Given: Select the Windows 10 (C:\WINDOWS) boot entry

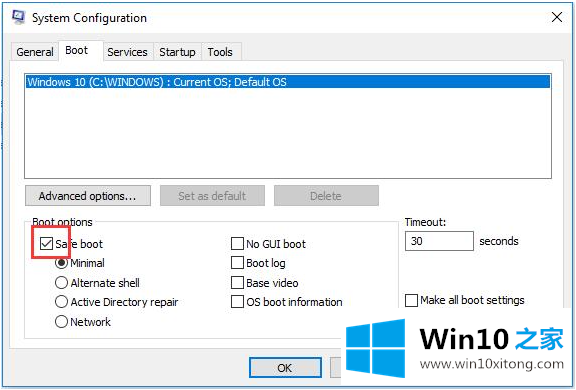Looking at the screenshot, I should pos(288,82).
